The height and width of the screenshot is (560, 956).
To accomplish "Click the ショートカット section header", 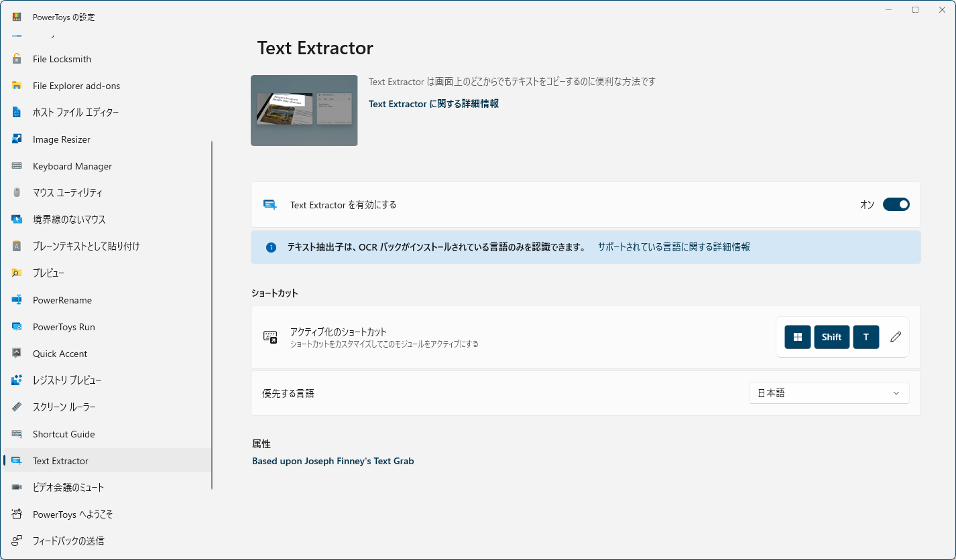I will click(275, 293).
